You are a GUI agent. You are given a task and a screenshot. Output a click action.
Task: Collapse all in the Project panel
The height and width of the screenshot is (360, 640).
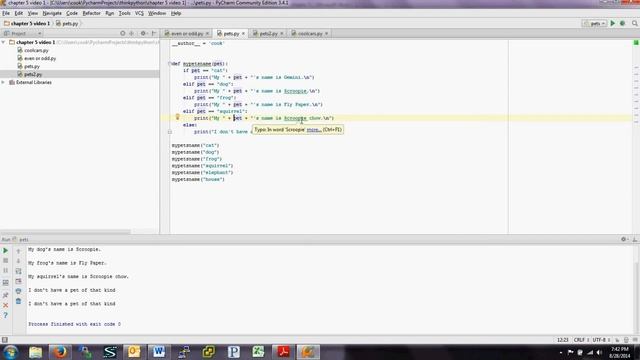pos(131,33)
